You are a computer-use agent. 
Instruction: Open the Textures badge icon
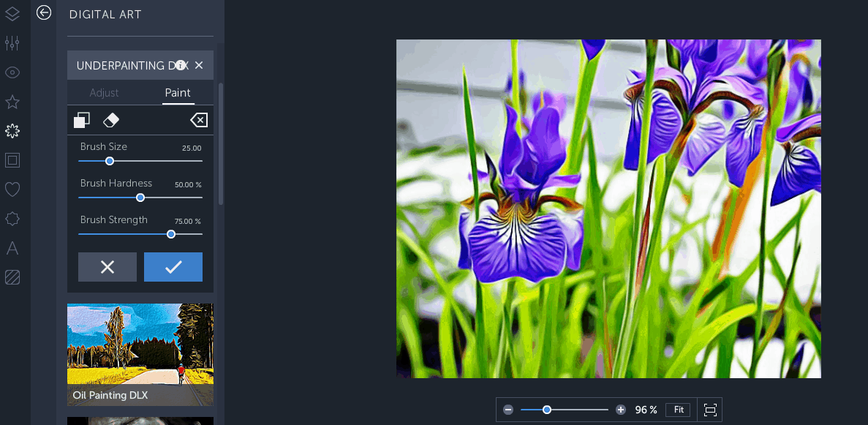click(12, 219)
